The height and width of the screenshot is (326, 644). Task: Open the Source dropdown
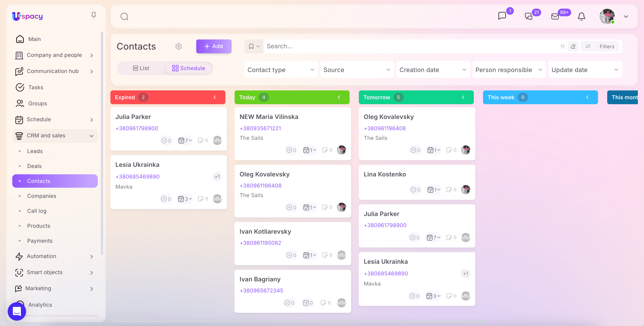tap(357, 70)
